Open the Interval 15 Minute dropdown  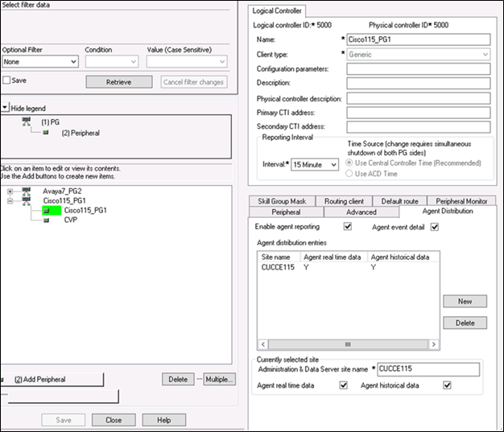click(x=315, y=165)
